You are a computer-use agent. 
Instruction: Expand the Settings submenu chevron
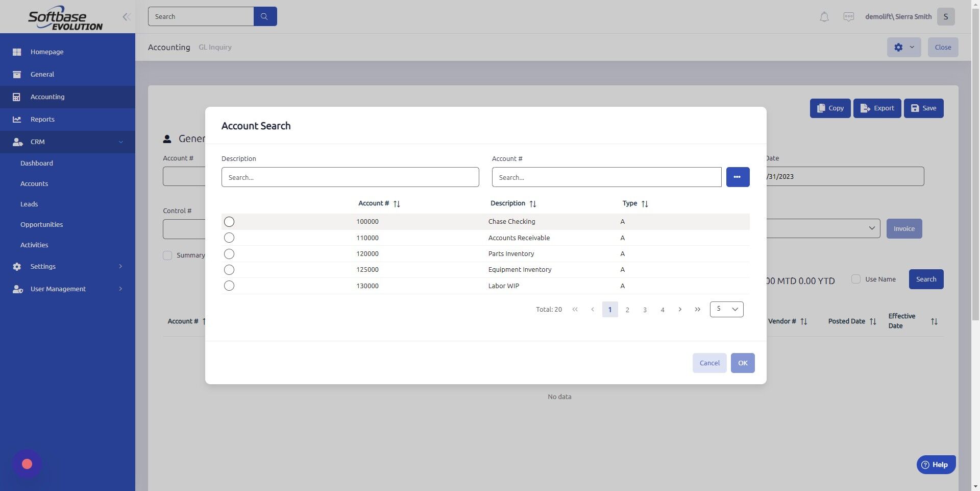tap(121, 267)
